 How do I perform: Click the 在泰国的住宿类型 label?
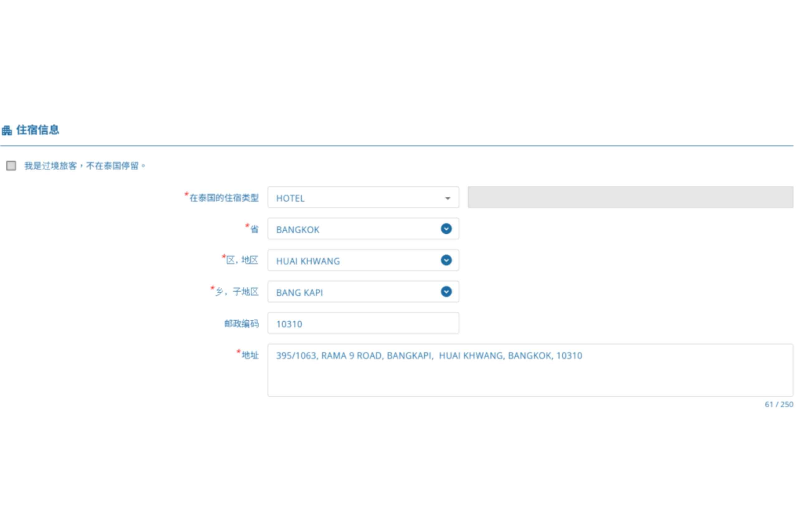[224, 198]
